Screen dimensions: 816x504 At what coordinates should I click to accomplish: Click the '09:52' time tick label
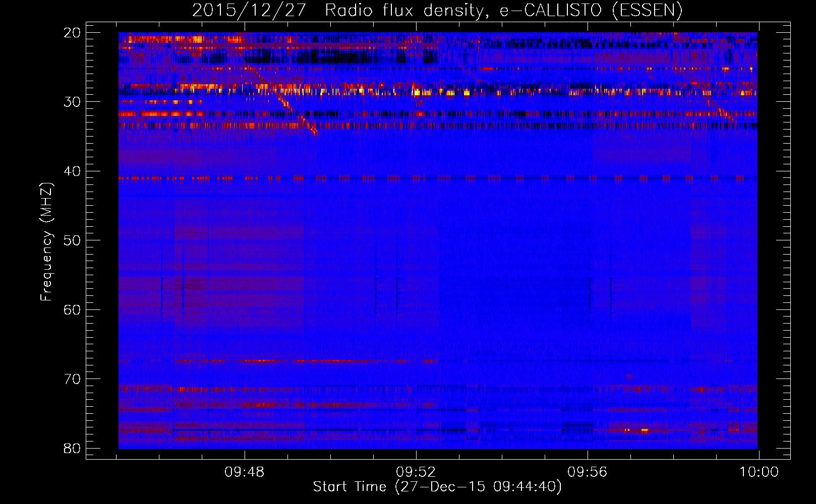click(x=416, y=472)
